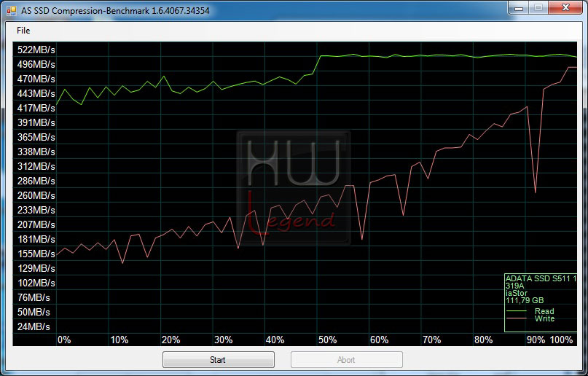Viewport: 588px width, 376px height.
Task: Click the 470MB/s axis label
Action: point(36,79)
